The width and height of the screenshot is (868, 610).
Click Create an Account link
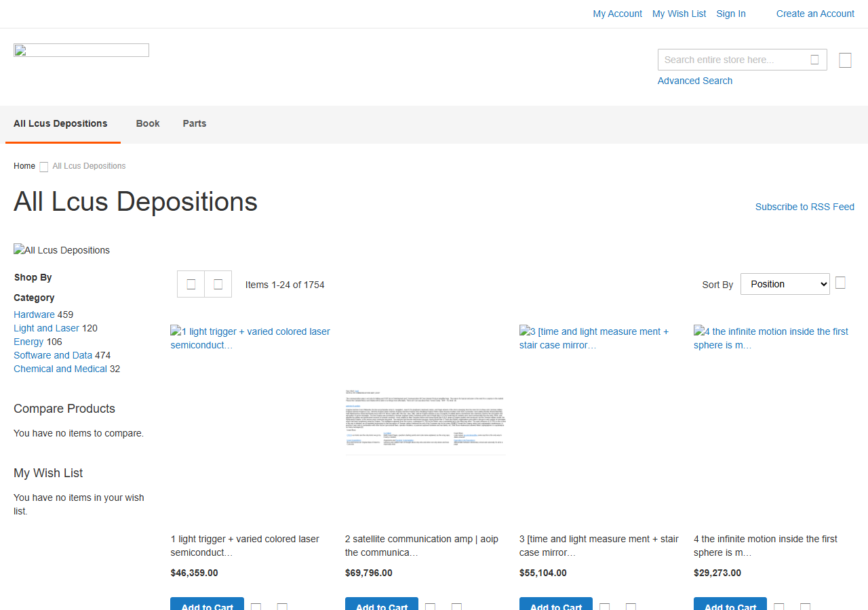(x=815, y=14)
